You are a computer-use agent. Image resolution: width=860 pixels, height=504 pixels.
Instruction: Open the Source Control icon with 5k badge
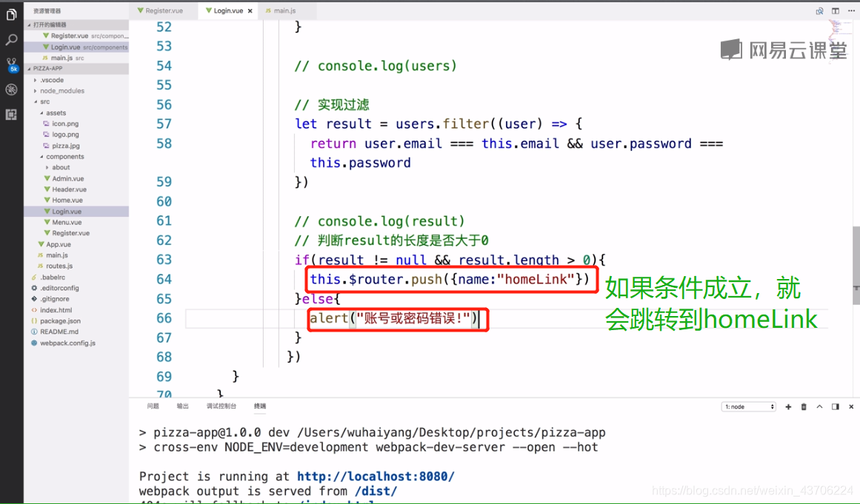point(12,64)
